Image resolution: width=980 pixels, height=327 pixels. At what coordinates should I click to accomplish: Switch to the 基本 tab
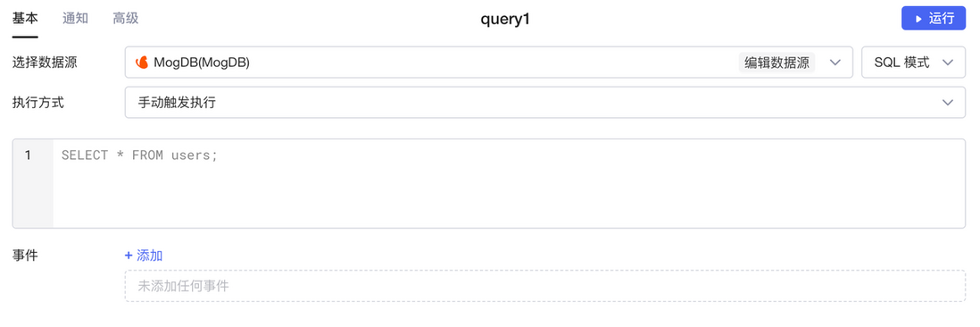click(x=25, y=19)
